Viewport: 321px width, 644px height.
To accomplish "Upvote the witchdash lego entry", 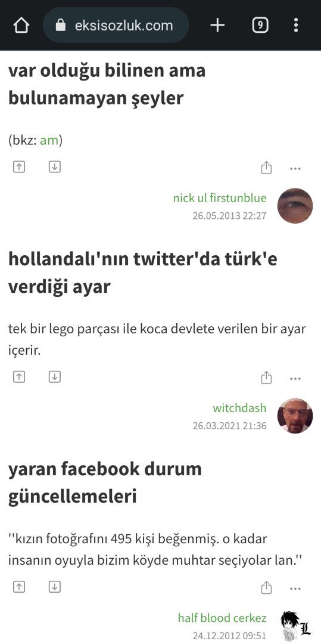I will (x=19, y=377).
